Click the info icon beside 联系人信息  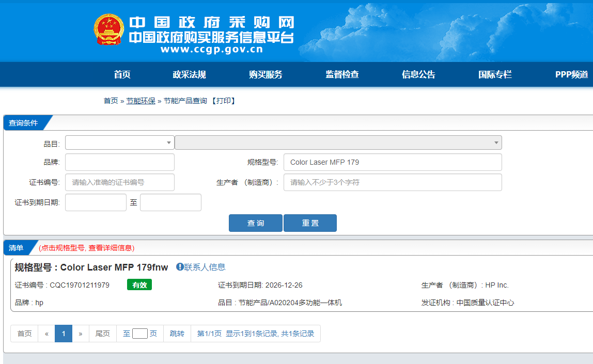(180, 267)
